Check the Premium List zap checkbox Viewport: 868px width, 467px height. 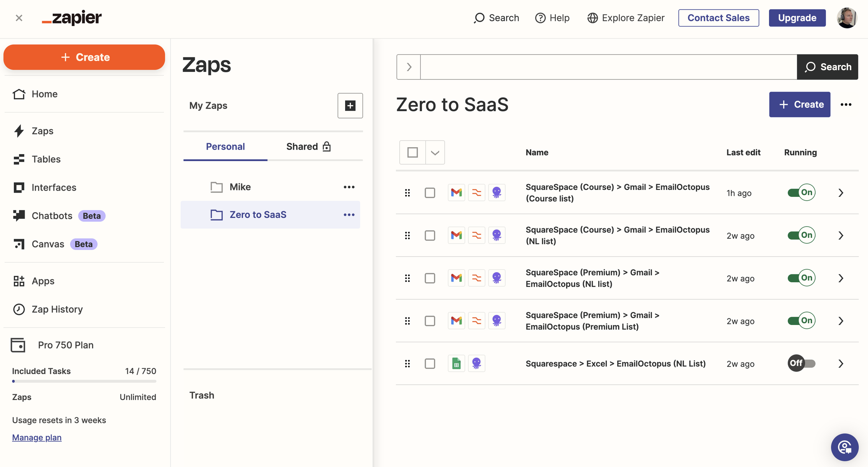[x=430, y=321]
